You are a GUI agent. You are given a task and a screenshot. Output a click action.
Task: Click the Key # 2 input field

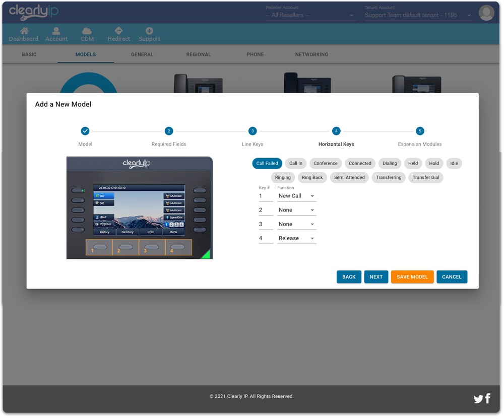click(x=266, y=210)
